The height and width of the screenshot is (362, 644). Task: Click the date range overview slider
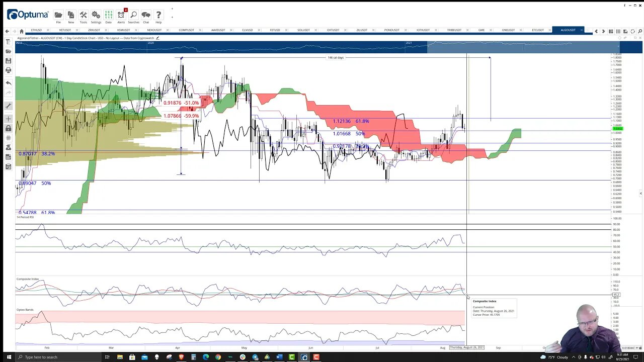pyautogui.click(x=523, y=47)
